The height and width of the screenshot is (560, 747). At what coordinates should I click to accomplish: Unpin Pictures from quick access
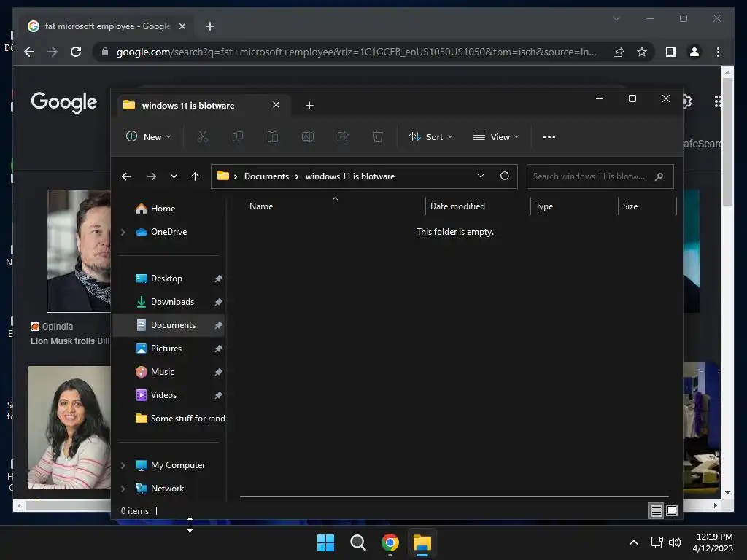218,349
